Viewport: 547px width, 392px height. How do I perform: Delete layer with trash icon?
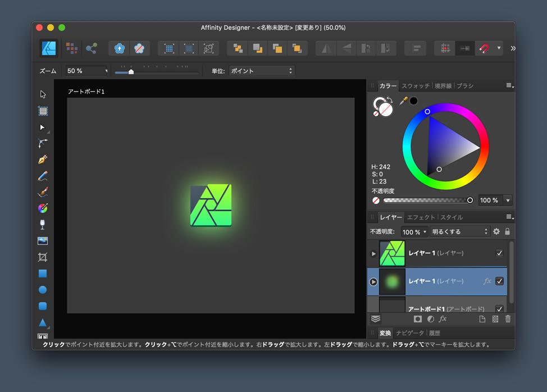508,319
